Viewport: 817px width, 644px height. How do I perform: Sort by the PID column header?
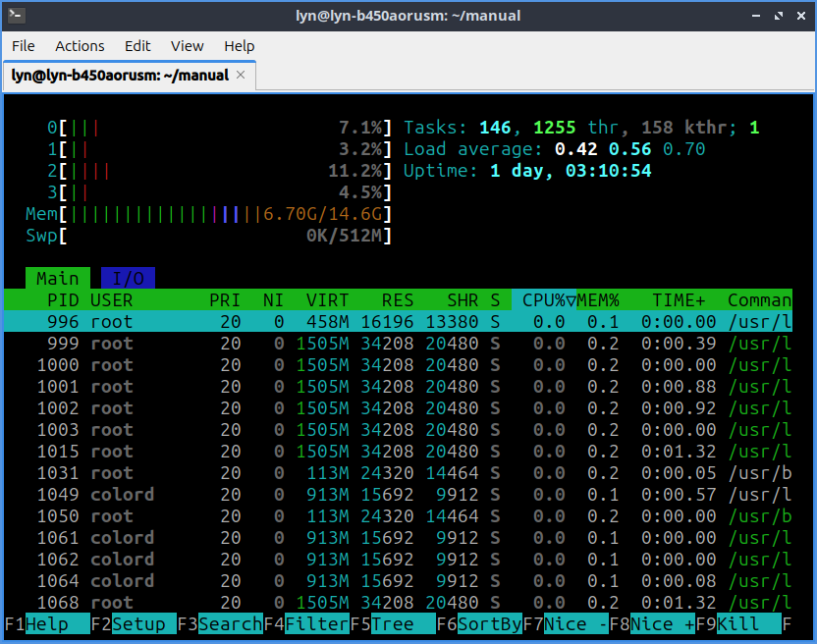click(x=63, y=300)
